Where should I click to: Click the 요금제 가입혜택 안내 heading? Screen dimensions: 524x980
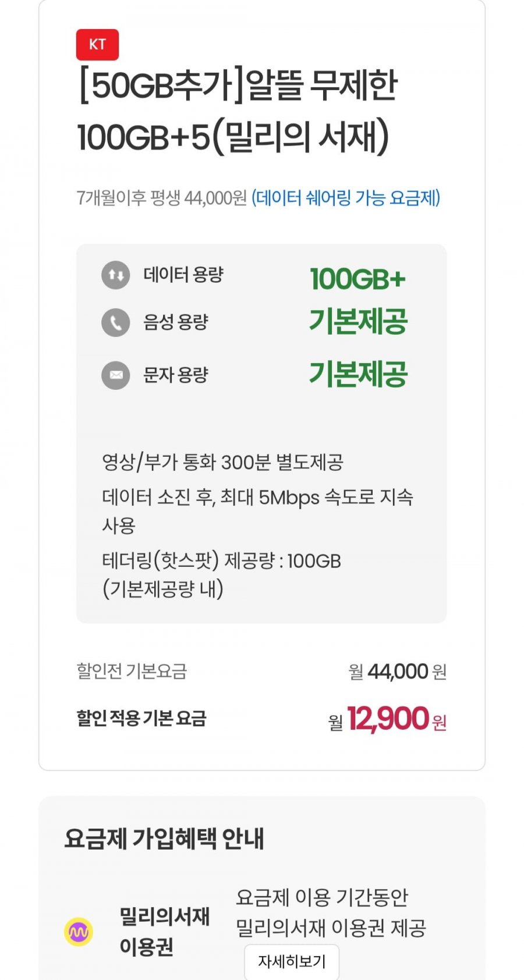click(164, 839)
